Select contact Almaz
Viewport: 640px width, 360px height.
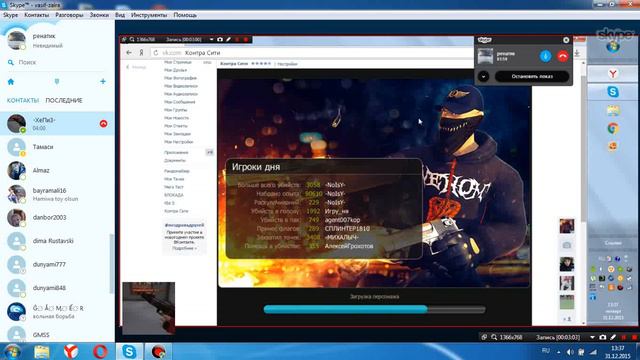coord(57,171)
